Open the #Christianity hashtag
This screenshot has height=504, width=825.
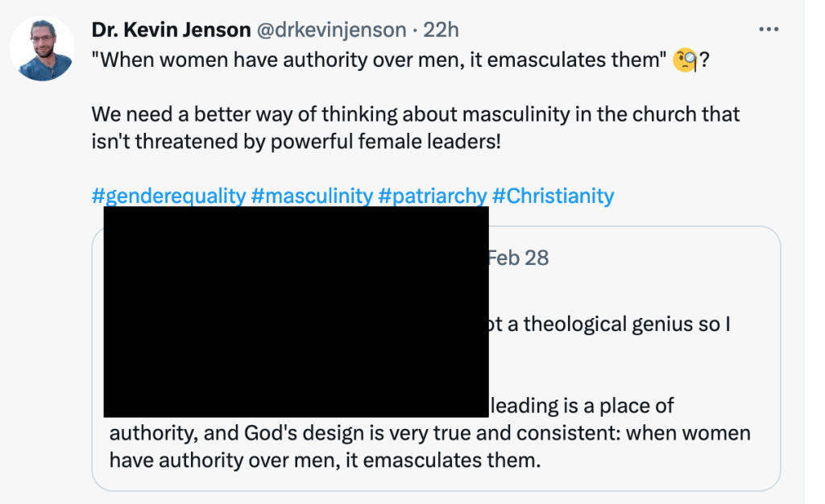[553, 196]
